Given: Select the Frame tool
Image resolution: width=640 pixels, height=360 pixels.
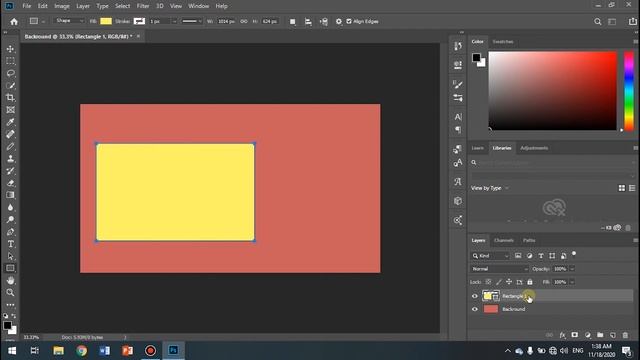Looking at the screenshot, I should 11,110.
